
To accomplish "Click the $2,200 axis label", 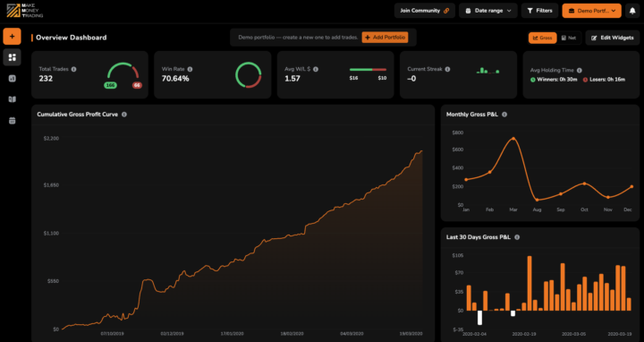I will tap(51, 139).
